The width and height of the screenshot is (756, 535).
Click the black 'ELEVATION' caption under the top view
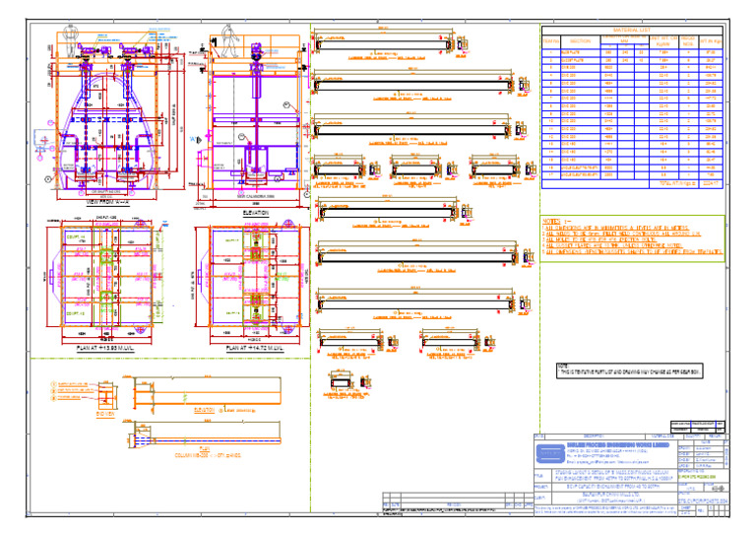256,212
